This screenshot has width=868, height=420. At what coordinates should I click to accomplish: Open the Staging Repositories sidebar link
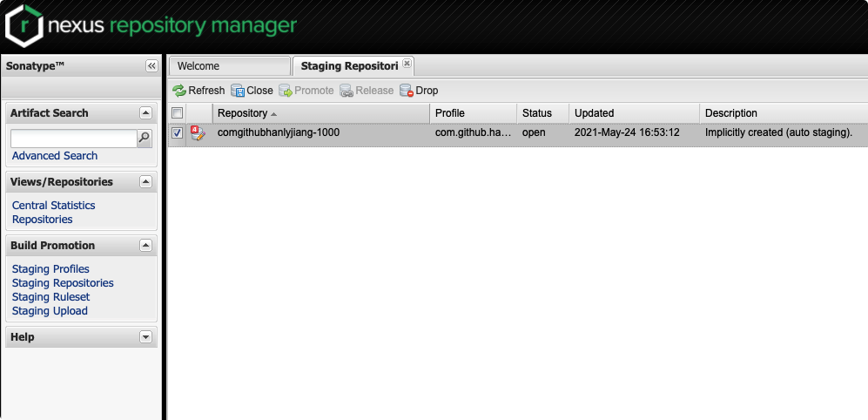(x=63, y=283)
